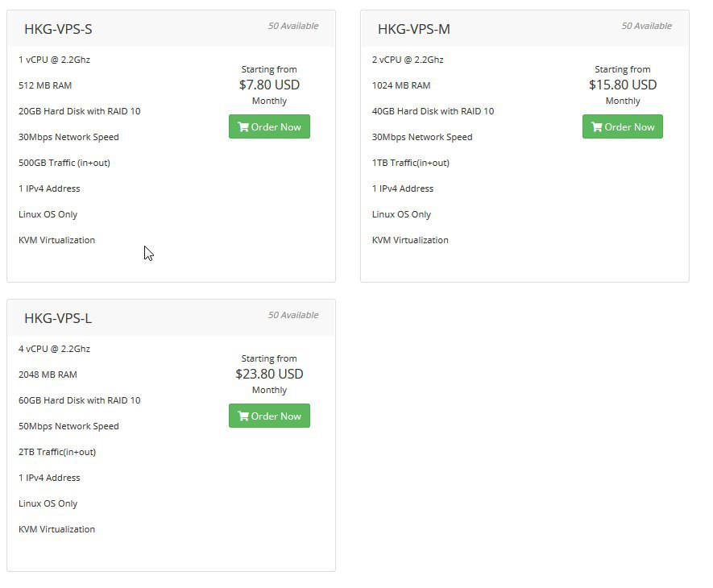
Task: Click 1TB Traffic(in+out) spec line
Action: (411, 163)
